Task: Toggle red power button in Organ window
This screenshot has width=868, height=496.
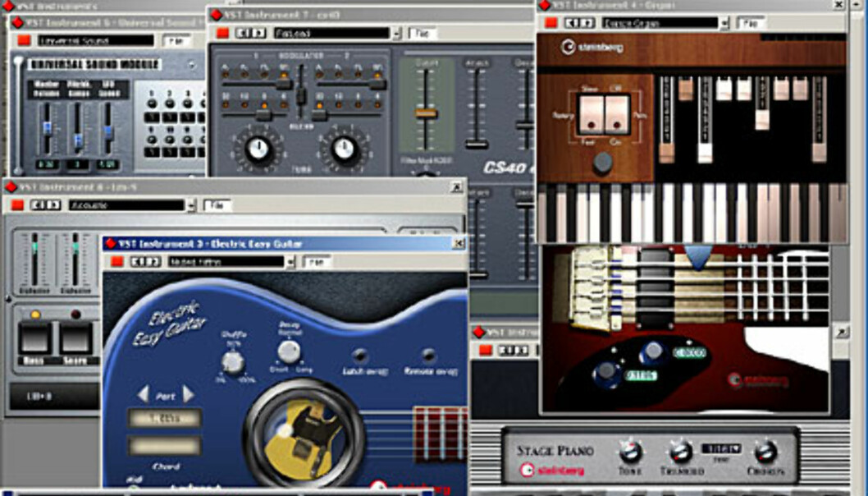Action: click(551, 23)
